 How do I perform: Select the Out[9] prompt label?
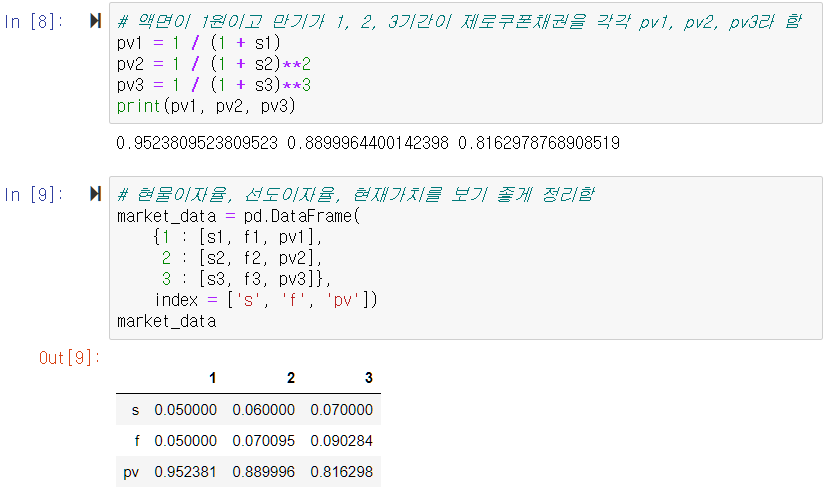click(x=69, y=358)
